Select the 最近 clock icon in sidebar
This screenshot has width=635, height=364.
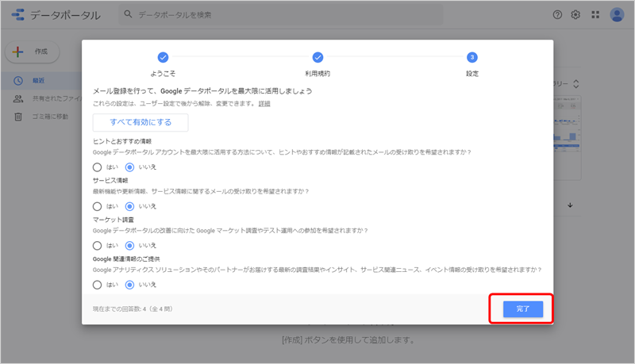pos(18,80)
